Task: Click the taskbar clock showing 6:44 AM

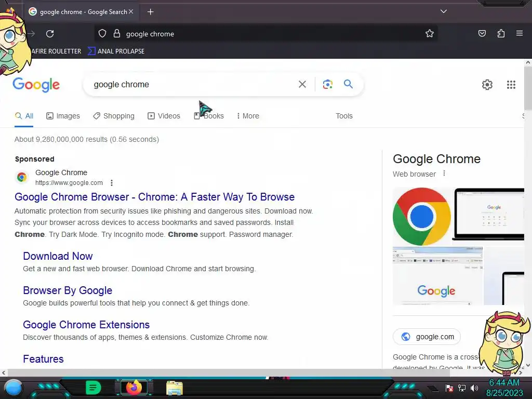Action: pyautogui.click(x=504, y=383)
